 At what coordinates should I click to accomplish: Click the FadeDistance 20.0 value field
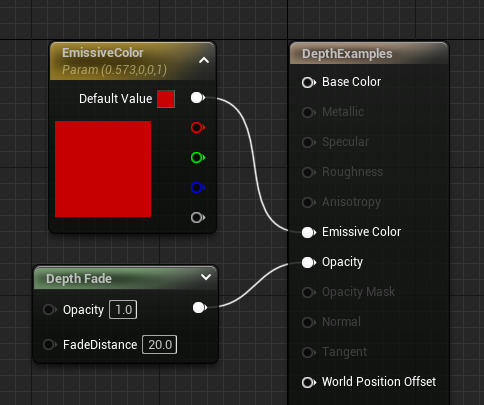(160, 344)
